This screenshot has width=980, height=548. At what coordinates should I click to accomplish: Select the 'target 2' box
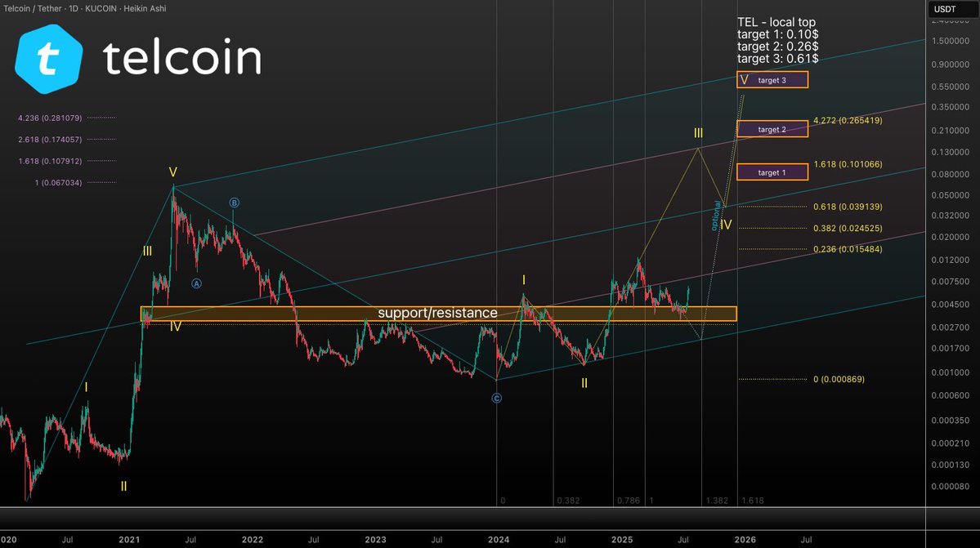[x=772, y=129]
